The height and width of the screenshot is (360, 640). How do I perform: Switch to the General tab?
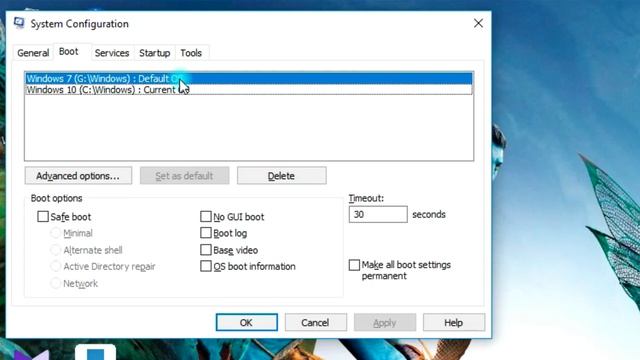pyautogui.click(x=33, y=53)
